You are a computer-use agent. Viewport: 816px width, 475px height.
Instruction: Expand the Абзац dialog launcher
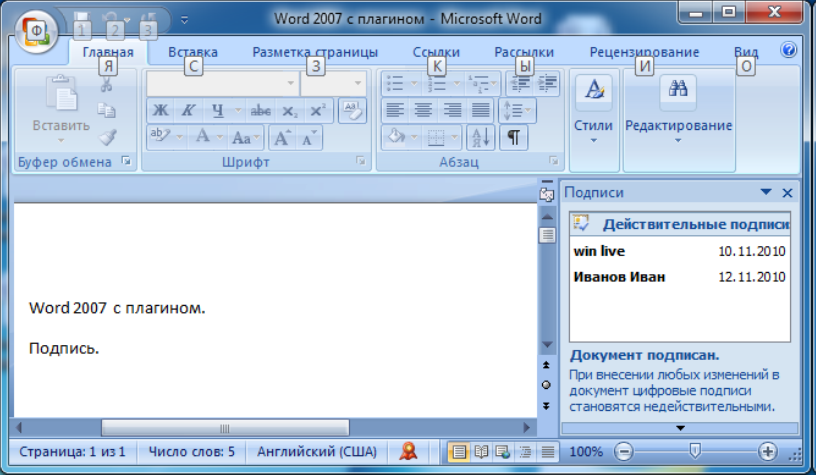[x=554, y=161]
